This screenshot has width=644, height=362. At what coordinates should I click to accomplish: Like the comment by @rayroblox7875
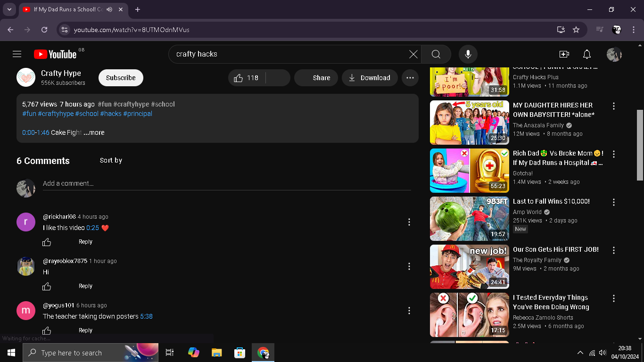coord(47,286)
